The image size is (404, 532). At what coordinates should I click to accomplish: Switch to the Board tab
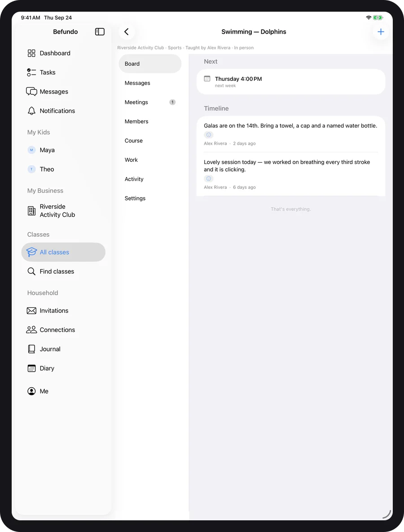point(150,64)
